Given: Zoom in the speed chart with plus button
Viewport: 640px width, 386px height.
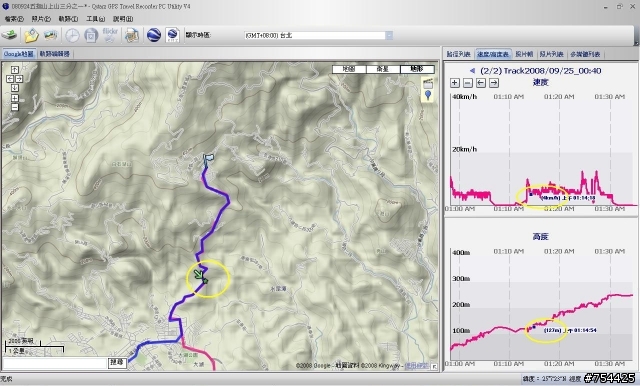Looking at the screenshot, I should [x=455, y=83].
